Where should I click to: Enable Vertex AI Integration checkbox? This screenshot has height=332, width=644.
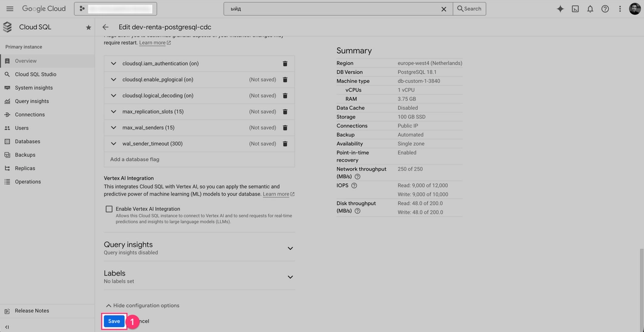pyautogui.click(x=109, y=209)
